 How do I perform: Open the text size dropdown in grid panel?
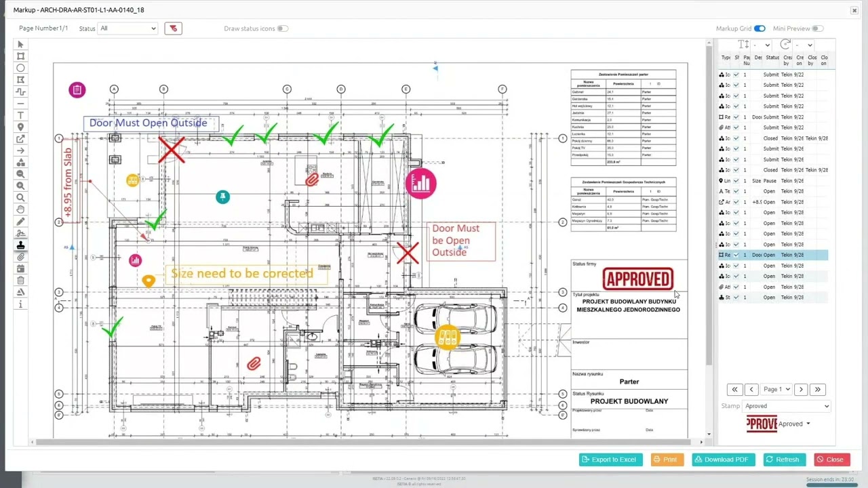pyautogui.click(x=762, y=45)
